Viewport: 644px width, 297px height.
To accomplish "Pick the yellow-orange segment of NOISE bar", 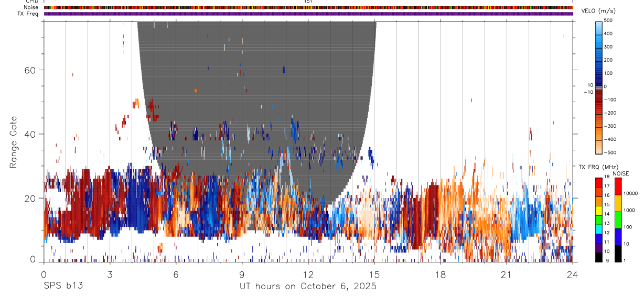I will [x=618, y=203].
